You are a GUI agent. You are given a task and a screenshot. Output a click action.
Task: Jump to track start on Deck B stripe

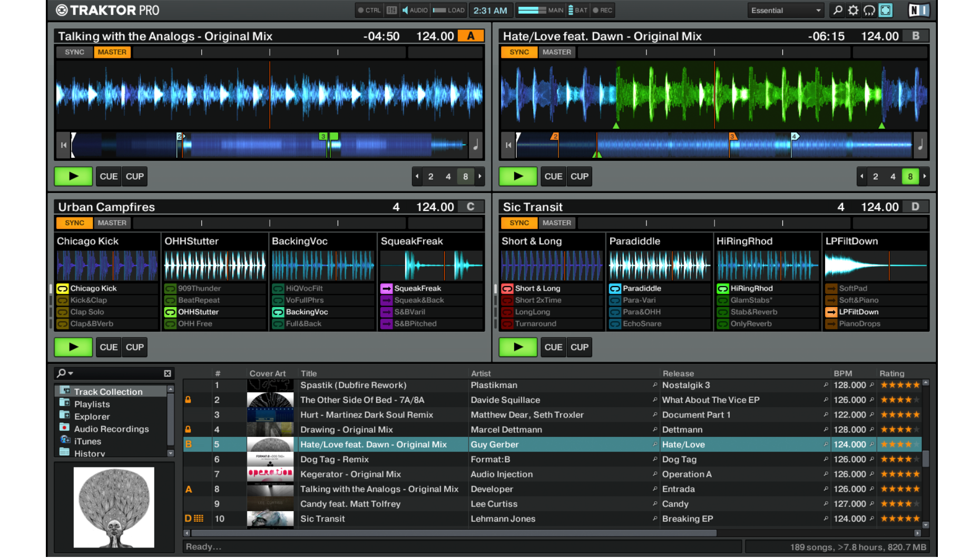[508, 145]
